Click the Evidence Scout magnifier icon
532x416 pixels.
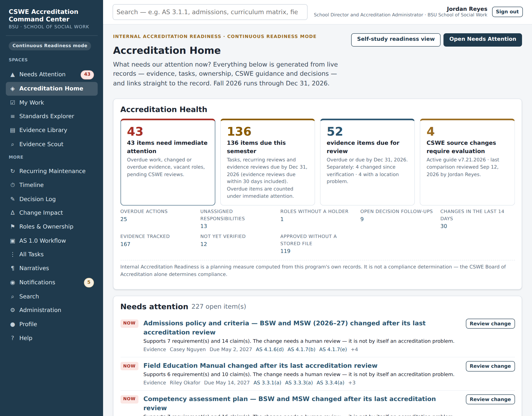click(12, 144)
